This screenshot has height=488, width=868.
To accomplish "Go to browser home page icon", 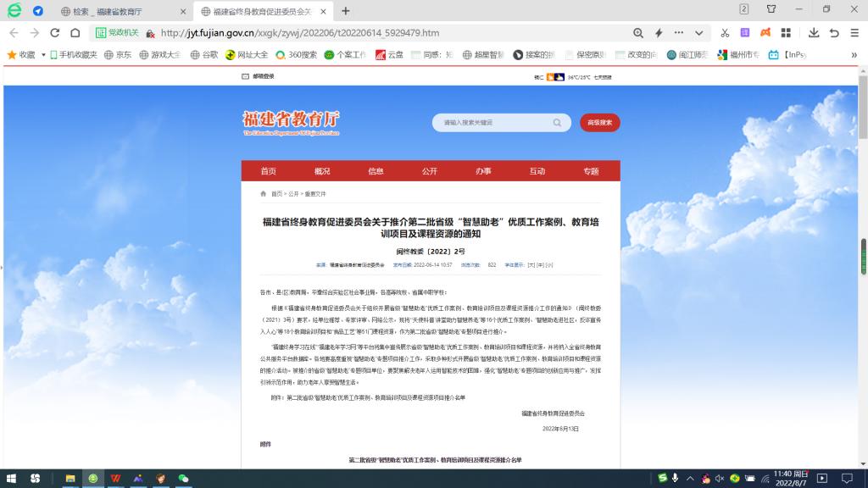I will click(75, 33).
